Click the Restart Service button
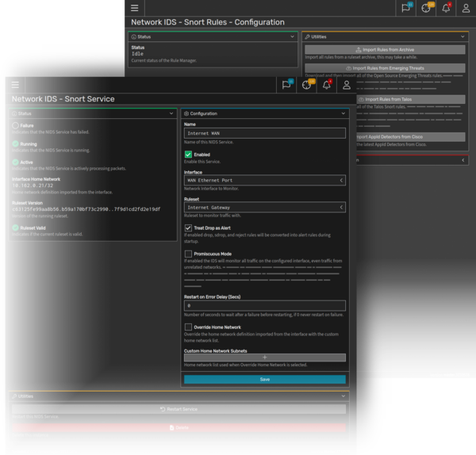 tap(178, 409)
